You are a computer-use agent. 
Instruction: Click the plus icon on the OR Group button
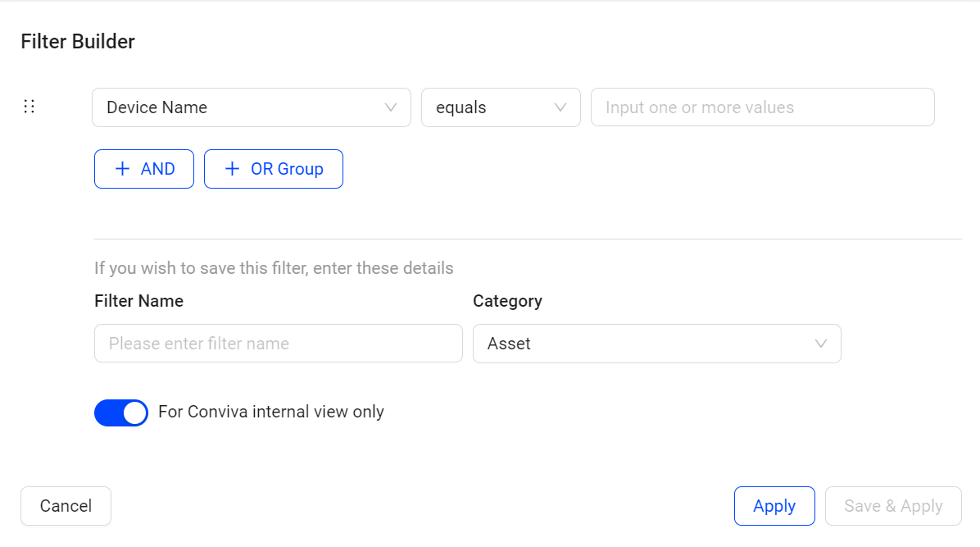coord(232,169)
